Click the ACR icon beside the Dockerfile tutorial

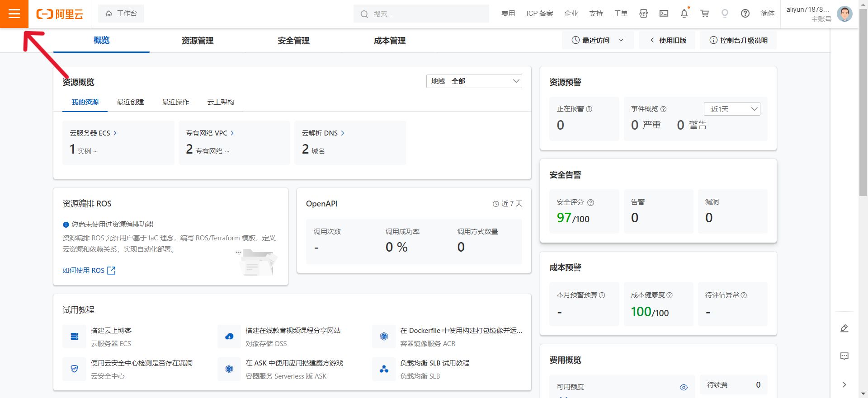coord(384,337)
